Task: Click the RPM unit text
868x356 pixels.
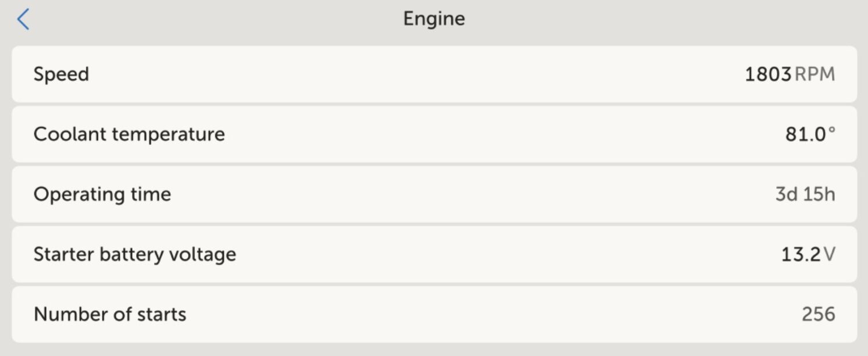Action: 815,74
